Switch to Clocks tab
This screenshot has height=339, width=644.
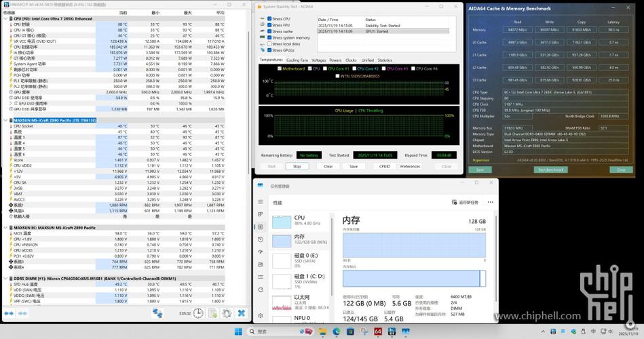pyautogui.click(x=351, y=60)
